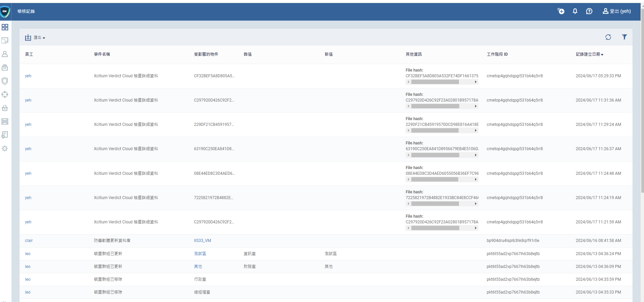Image resolution: width=644 pixels, height=302 pixels.
Task: Click the add-plus icon in top bar
Action: [x=561, y=11]
